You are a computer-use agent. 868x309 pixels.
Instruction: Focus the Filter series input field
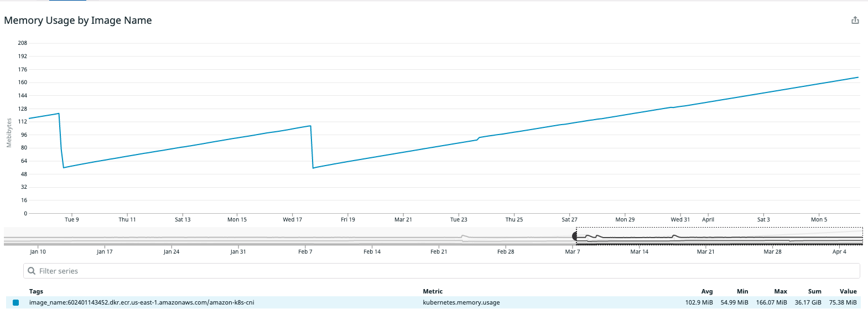coord(441,271)
